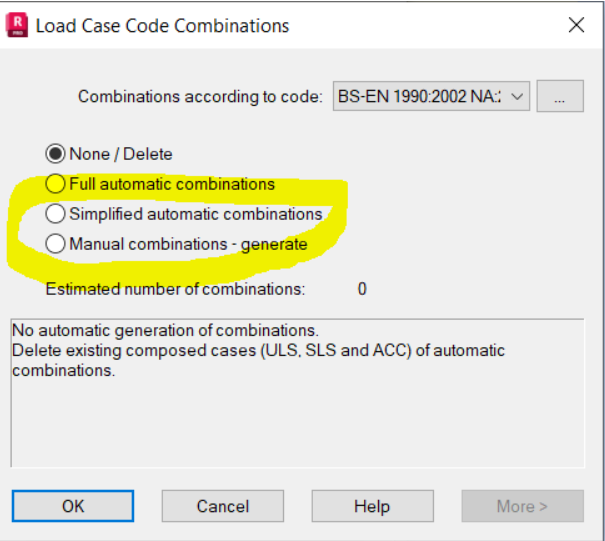Click the "Simplified automatic combinations" label text

point(196,214)
